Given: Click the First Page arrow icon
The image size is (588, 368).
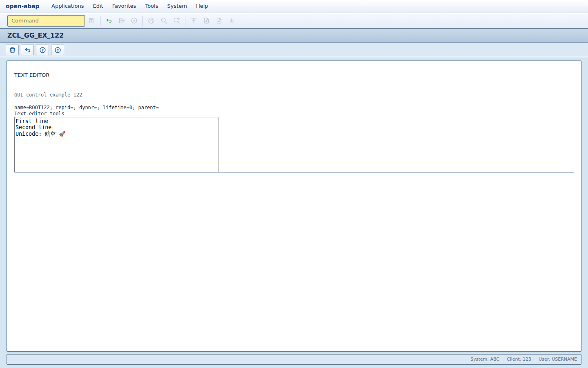Looking at the screenshot, I should tap(194, 21).
